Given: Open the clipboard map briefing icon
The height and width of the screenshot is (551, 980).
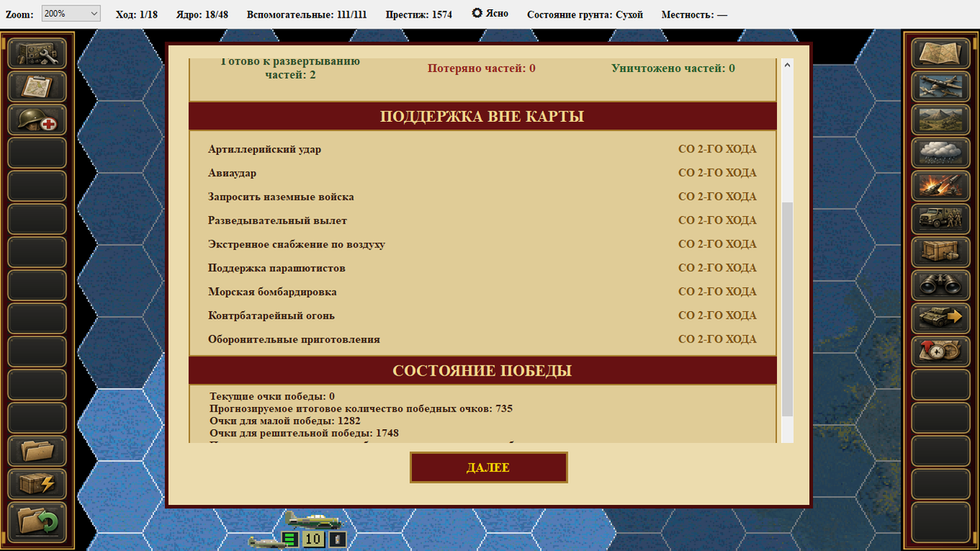Looking at the screenshot, I should click(37, 87).
